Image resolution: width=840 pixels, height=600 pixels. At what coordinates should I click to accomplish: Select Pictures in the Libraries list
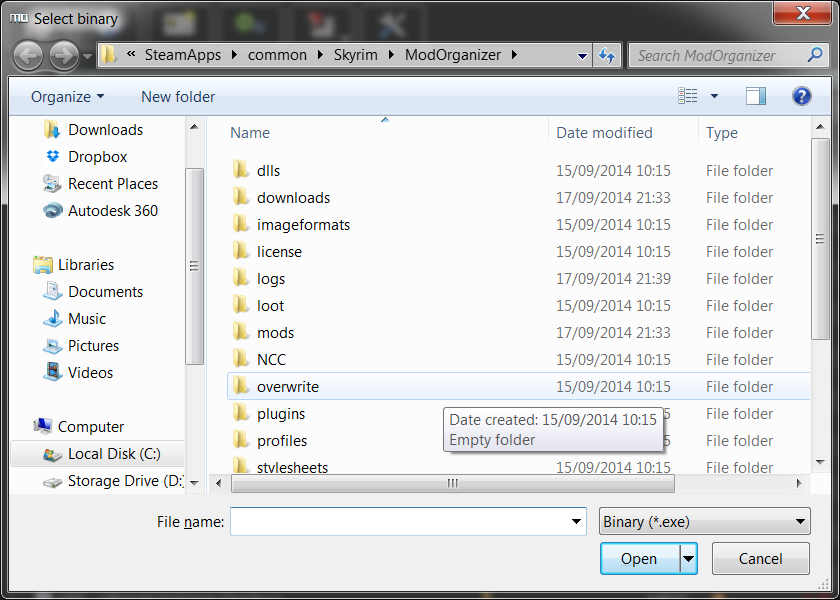[93, 346]
